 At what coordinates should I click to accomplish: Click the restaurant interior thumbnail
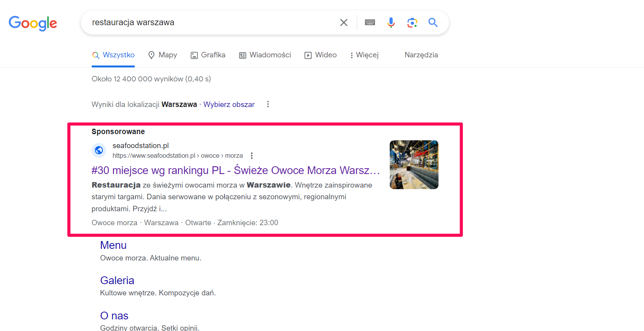[x=414, y=165]
